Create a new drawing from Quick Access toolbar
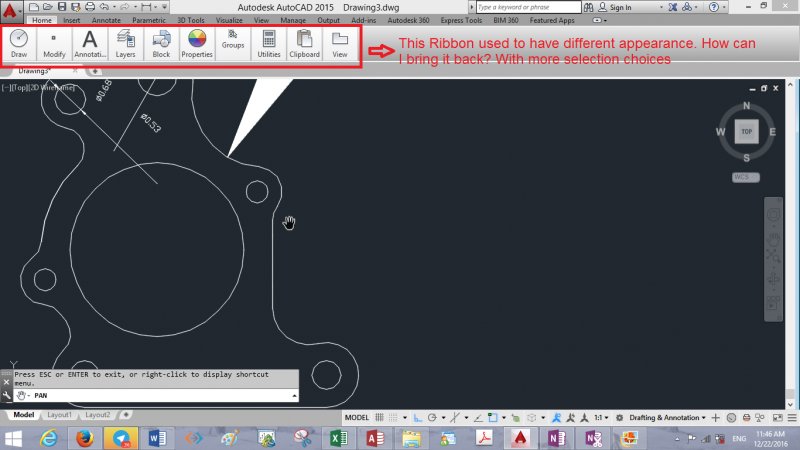800x450 pixels. (x=34, y=7)
